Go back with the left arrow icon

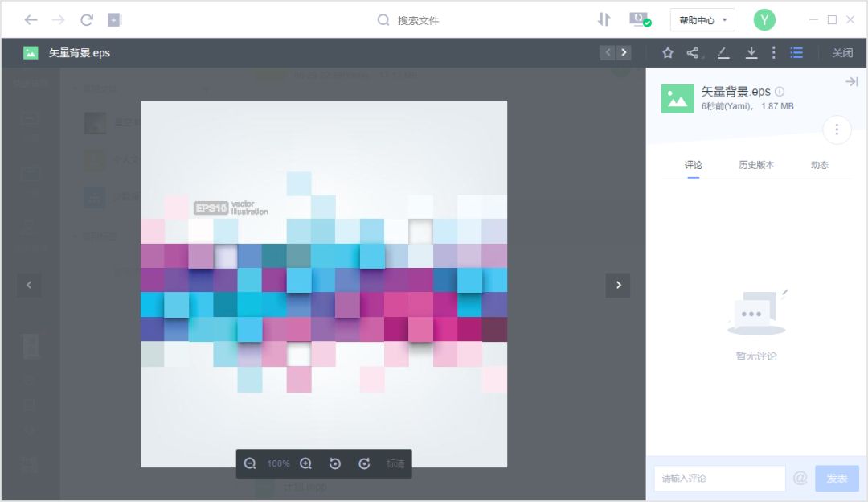pos(31,20)
